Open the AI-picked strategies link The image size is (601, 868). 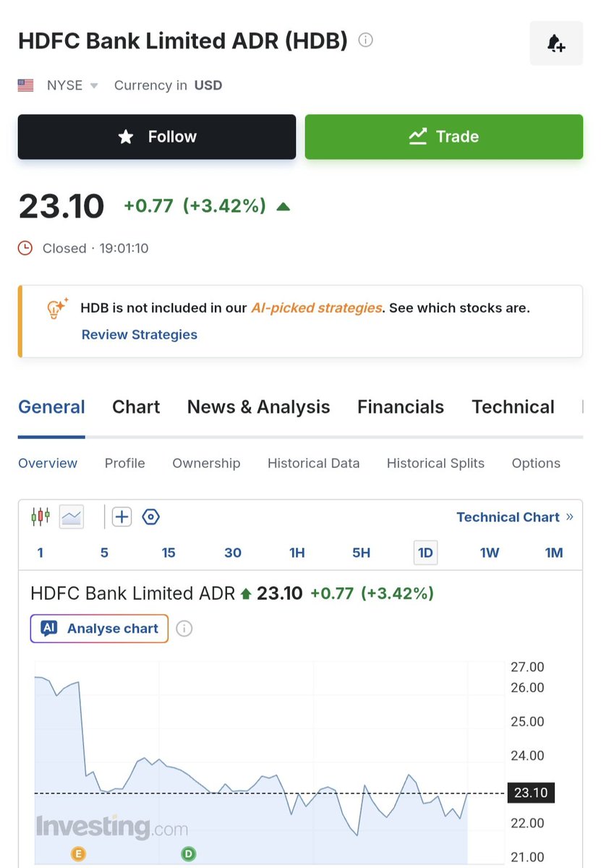316,307
